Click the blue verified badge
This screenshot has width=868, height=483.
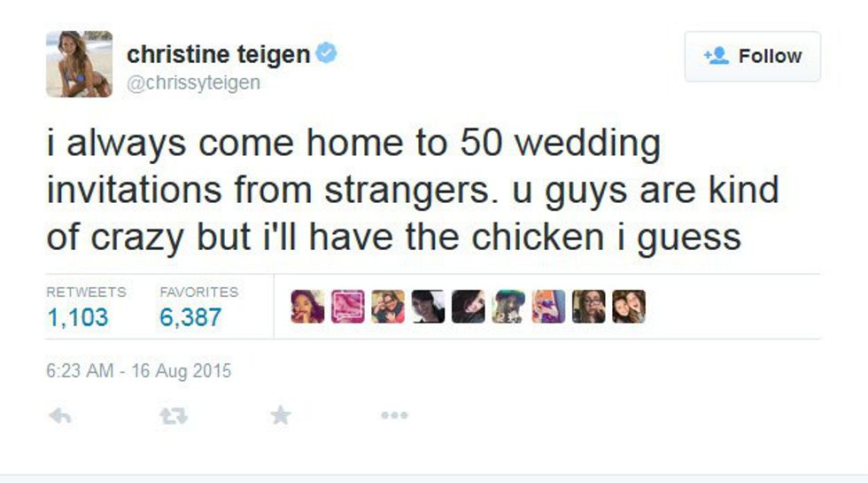tap(327, 54)
